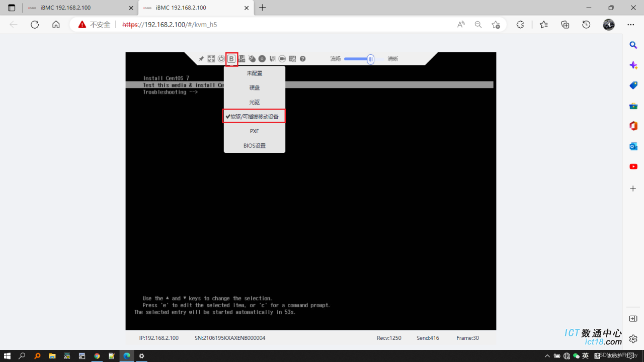Open the virtual keyboard icon in KVM toolbar

pyautogui.click(x=292, y=59)
